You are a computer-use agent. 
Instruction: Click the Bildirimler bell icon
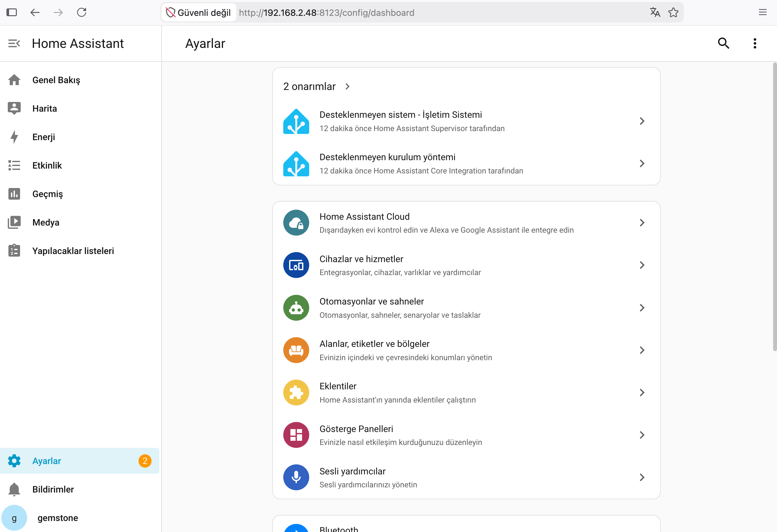click(x=14, y=489)
